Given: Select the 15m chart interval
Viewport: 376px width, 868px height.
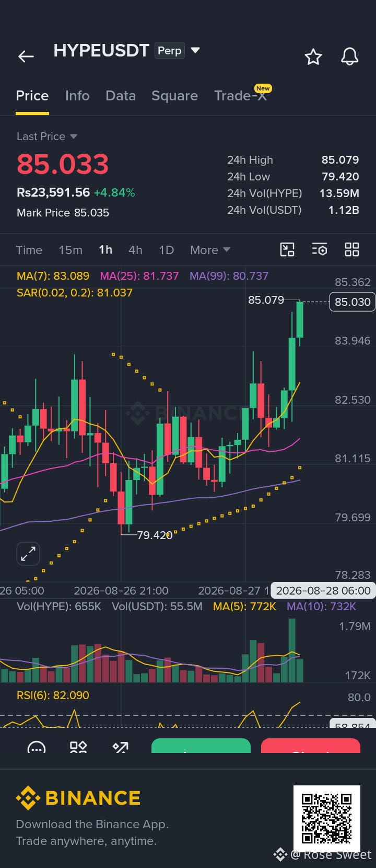Looking at the screenshot, I should (x=70, y=250).
